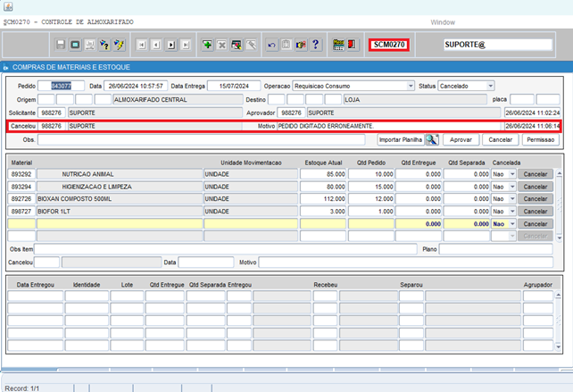Click Cancelar button for BIOXAN COMPOSTO 500ML row
573x392 pixels.
click(x=535, y=199)
